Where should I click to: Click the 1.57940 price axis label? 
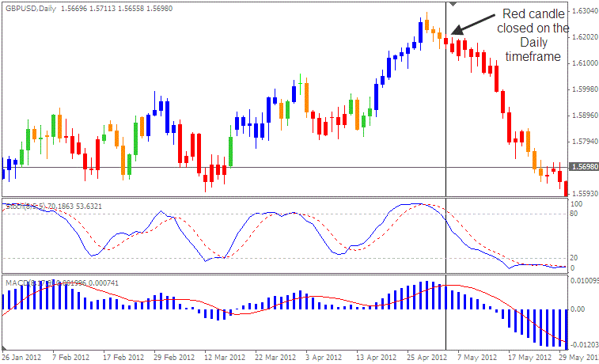585,142
